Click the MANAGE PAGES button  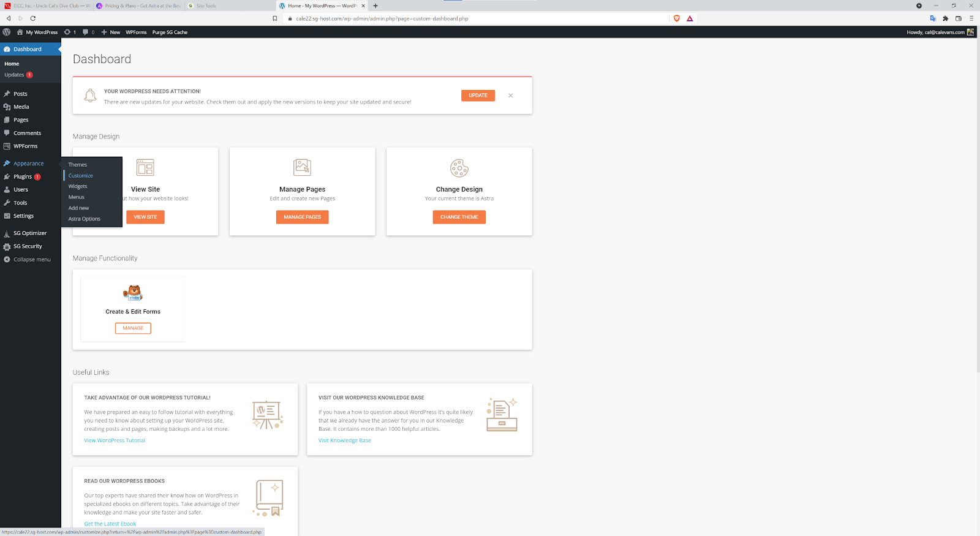pyautogui.click(x=302, y=217)
